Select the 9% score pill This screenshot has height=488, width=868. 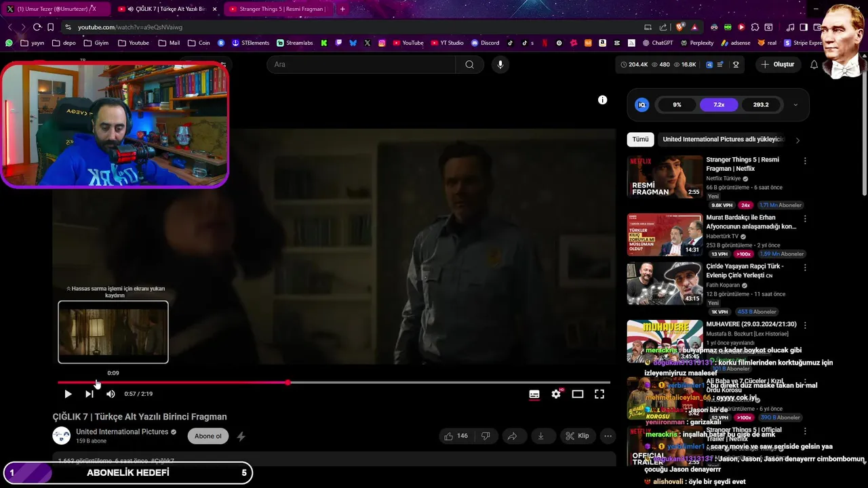(677, 105)
